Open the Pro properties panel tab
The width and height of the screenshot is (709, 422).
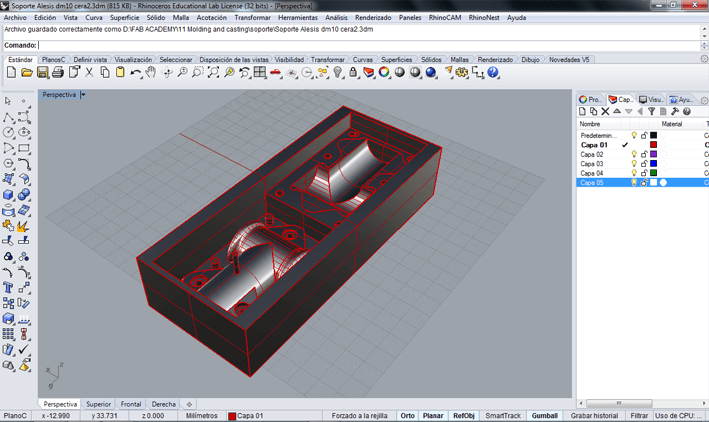click(x=591, y=99)
